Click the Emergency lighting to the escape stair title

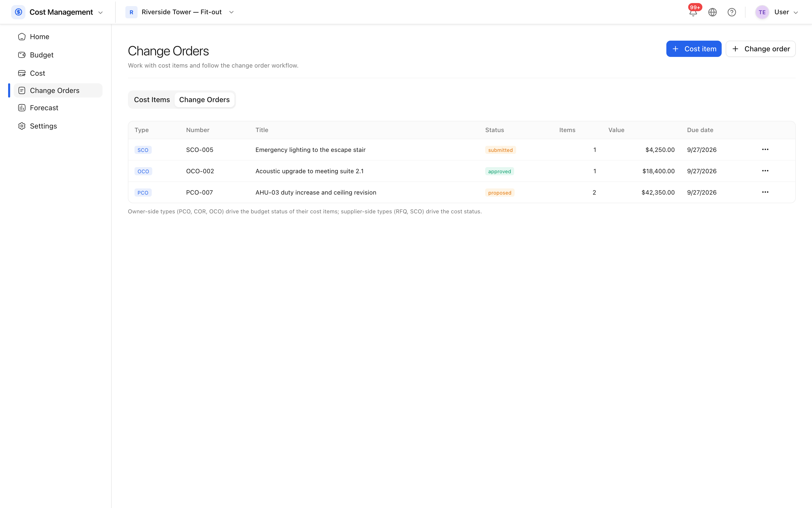coord(310,150)
